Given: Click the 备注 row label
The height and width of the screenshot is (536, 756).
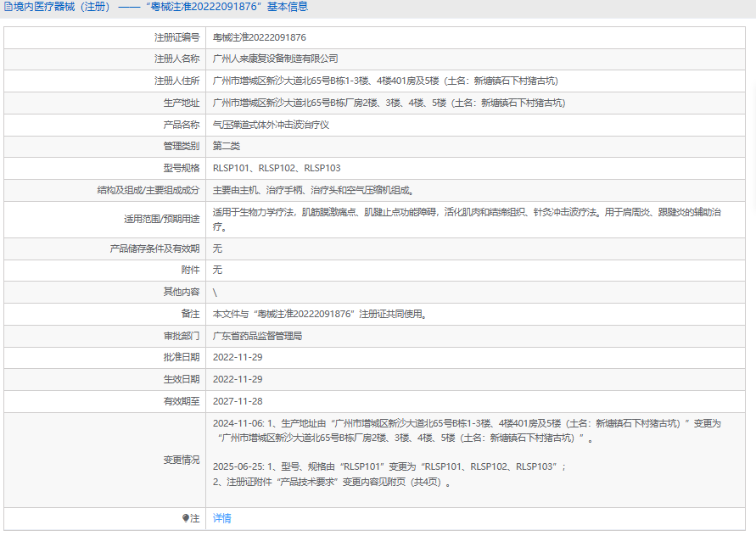Looking at the screenshot, I should click(190, 315).
